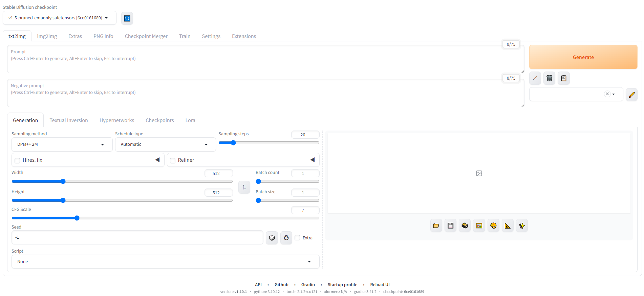
Task: Switch to Lora sub-tab
Action: (190, 120)
